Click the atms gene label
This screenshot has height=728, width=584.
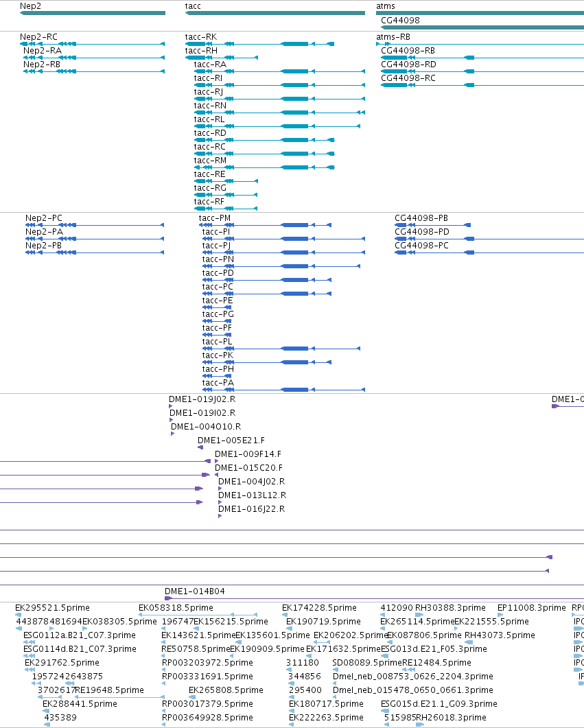click(385, 6)
